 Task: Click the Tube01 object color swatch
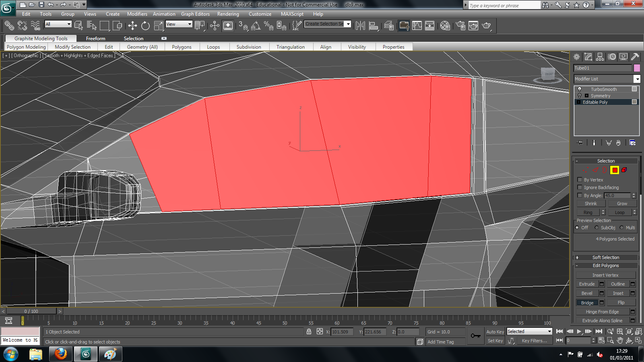coord(637,68)
